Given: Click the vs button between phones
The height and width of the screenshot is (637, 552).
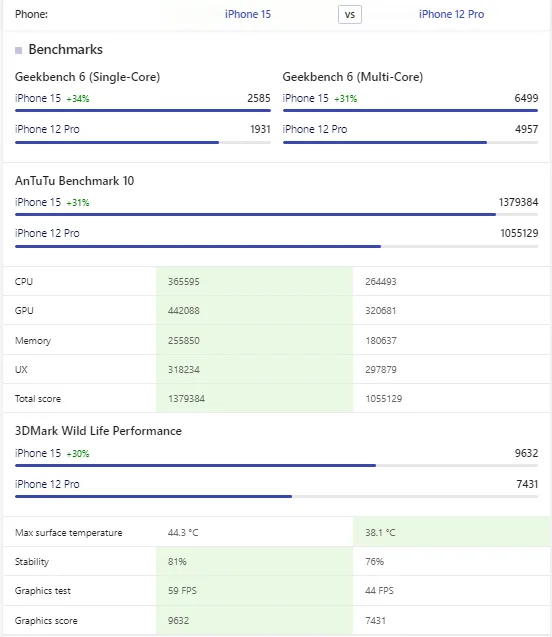Looking at the screenshot, I should pos(350,15).
